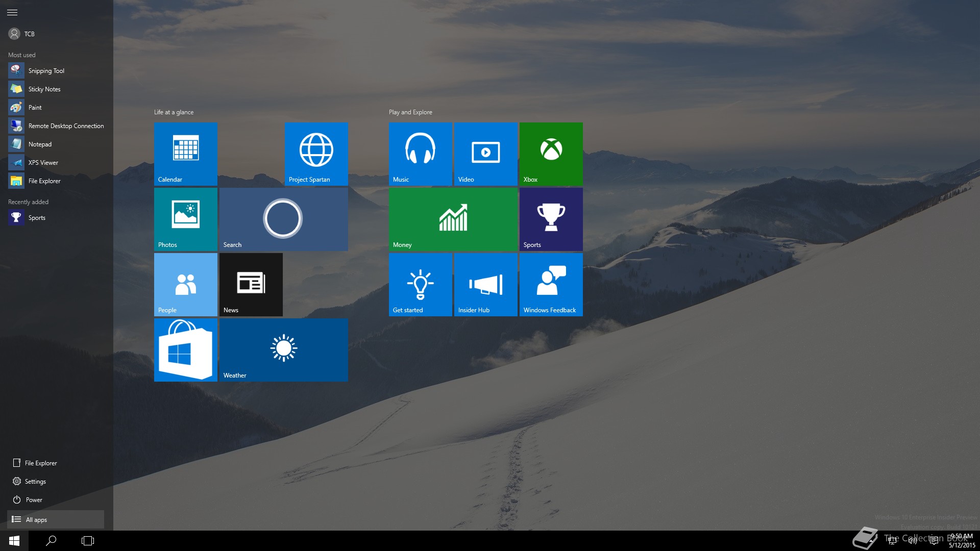Open the Money tile

[453, 219]
